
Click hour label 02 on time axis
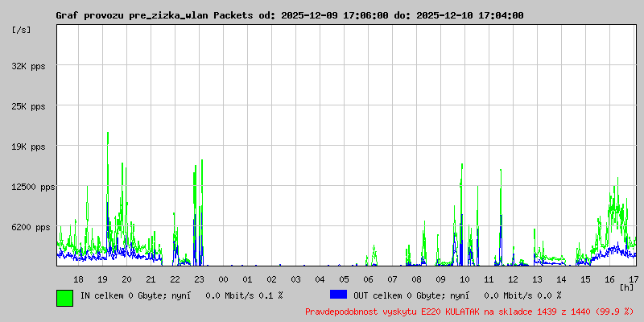[271, 279]
